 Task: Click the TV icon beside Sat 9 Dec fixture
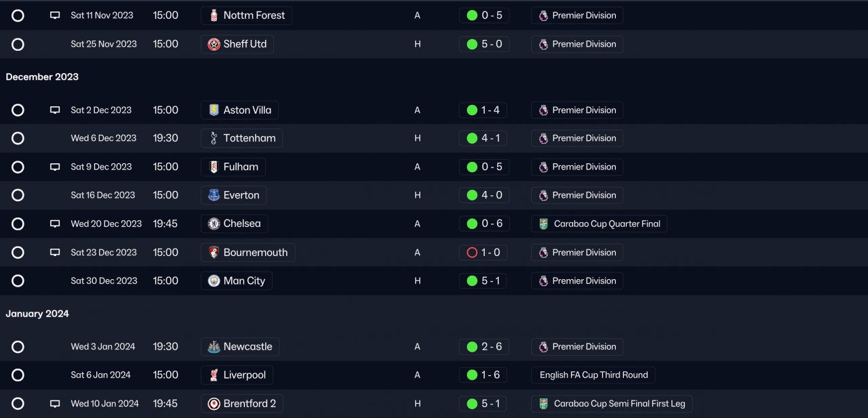(x=55, y=167)
